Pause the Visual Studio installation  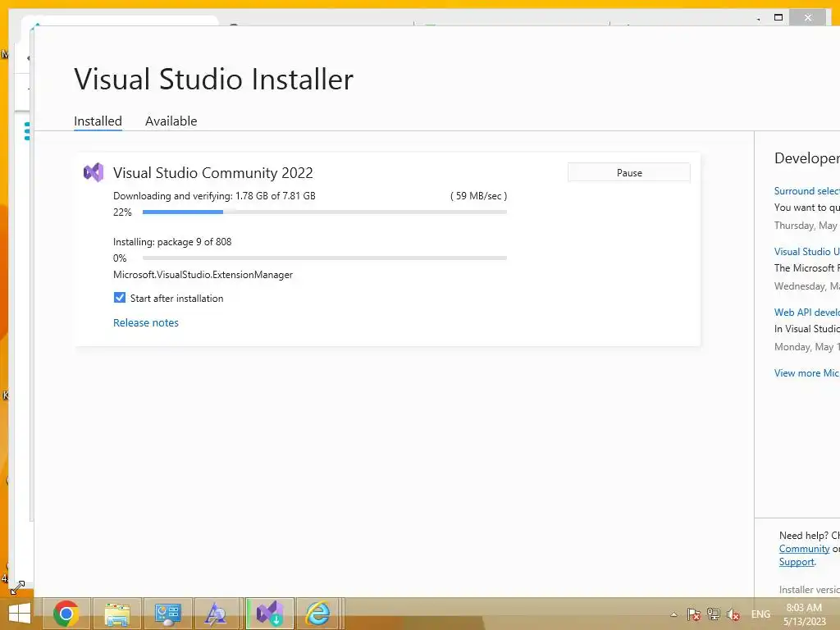pos(629,172)
